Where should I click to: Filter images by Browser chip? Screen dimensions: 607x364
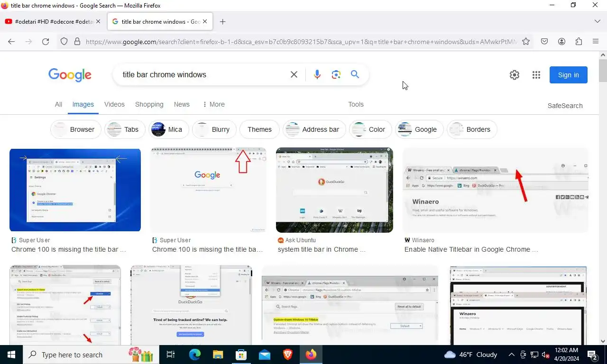click(x=76, y=129)
